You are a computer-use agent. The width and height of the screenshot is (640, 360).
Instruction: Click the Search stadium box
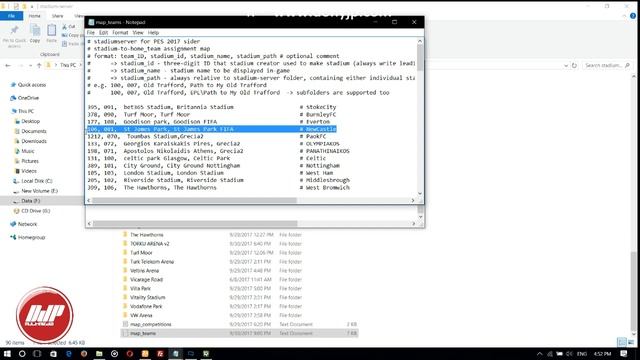(x=607, y=65)
